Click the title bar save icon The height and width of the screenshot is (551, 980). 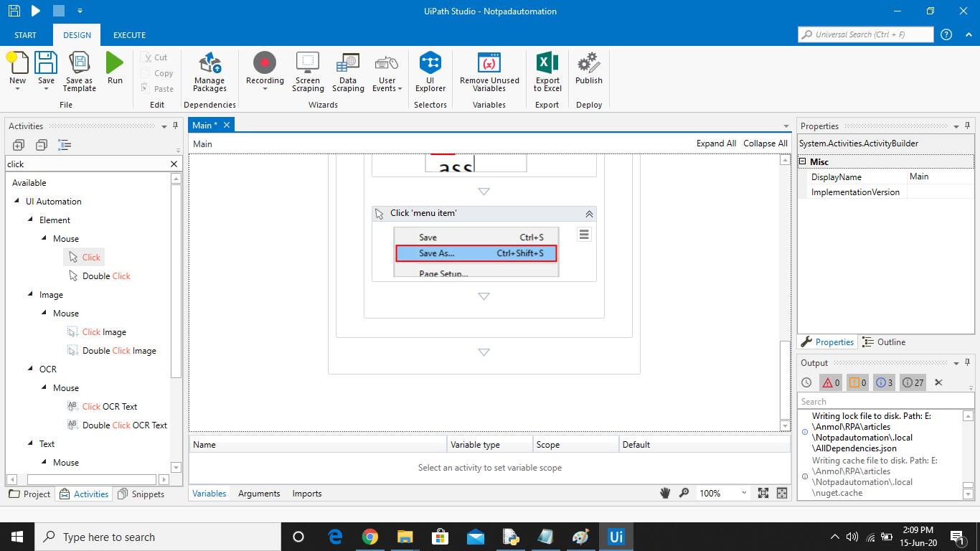point(14,11)
